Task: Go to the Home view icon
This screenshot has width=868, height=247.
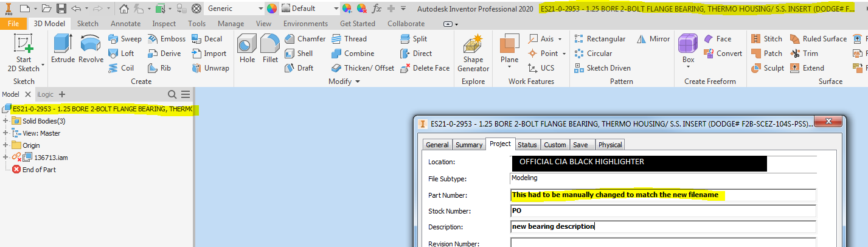Action: coord(124,9)
